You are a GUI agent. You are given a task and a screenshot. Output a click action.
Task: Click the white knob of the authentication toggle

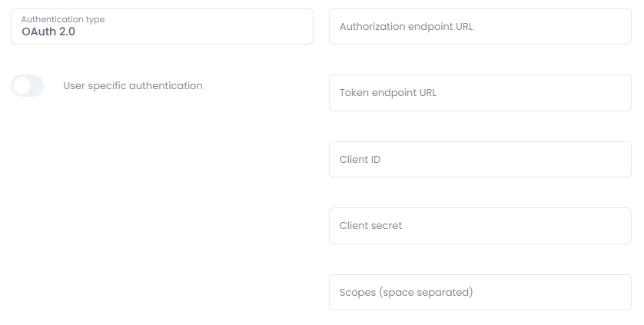tap(22, 86)
